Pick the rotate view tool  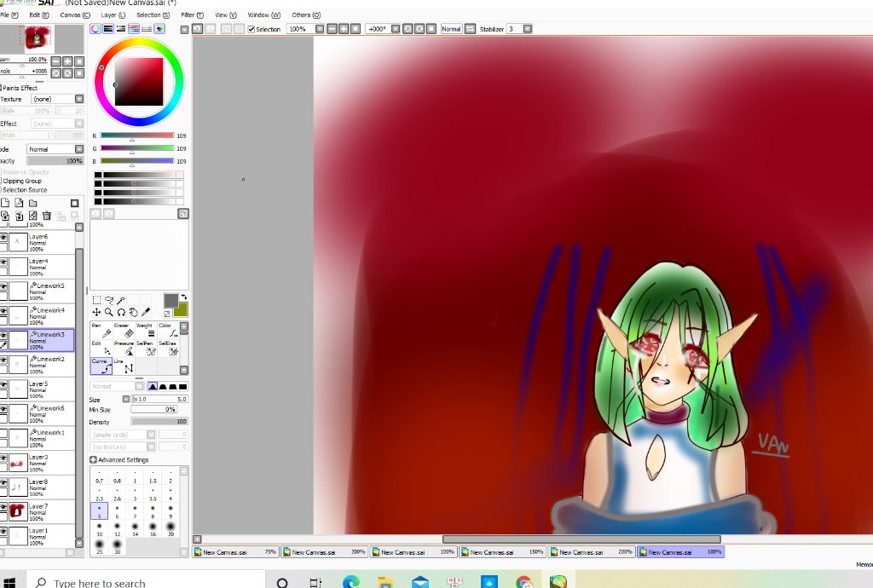coord(121,312)
